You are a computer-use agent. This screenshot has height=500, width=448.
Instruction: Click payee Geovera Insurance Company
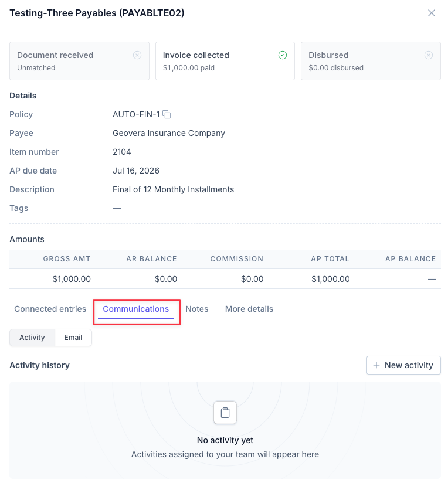coord(169,133)
